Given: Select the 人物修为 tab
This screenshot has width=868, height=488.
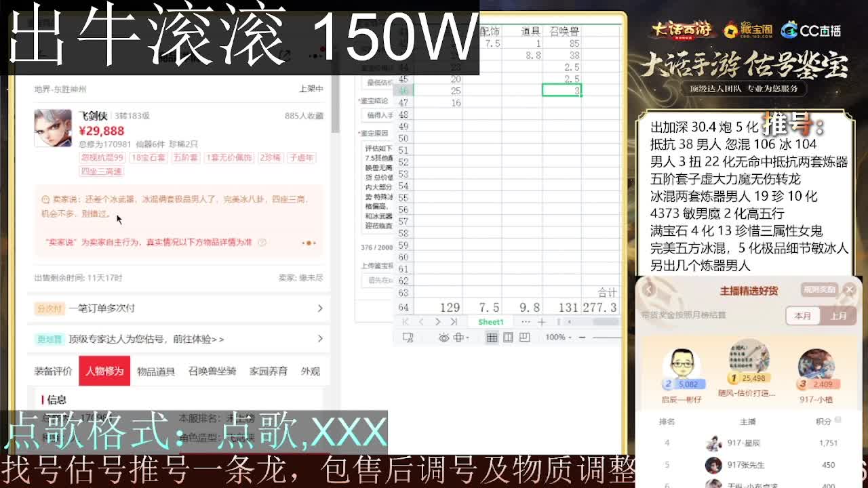Looking at the screenshot, I should tap(104, 371).
